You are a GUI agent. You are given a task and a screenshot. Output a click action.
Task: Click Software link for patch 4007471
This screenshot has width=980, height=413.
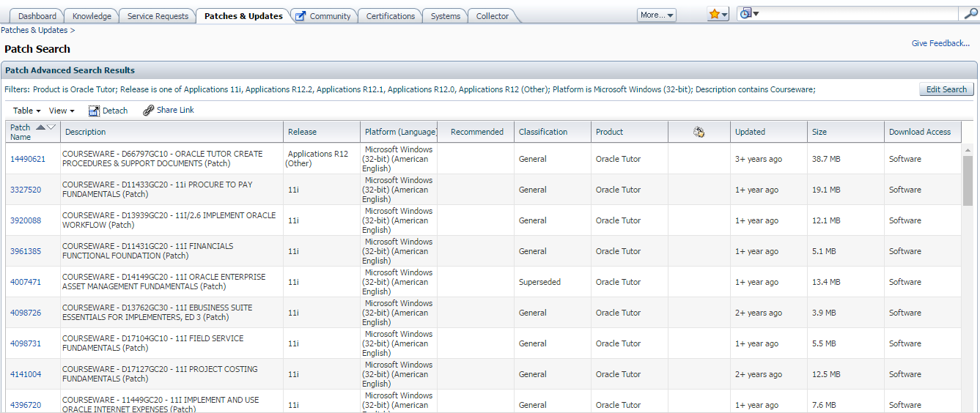(x=905, y=282)
